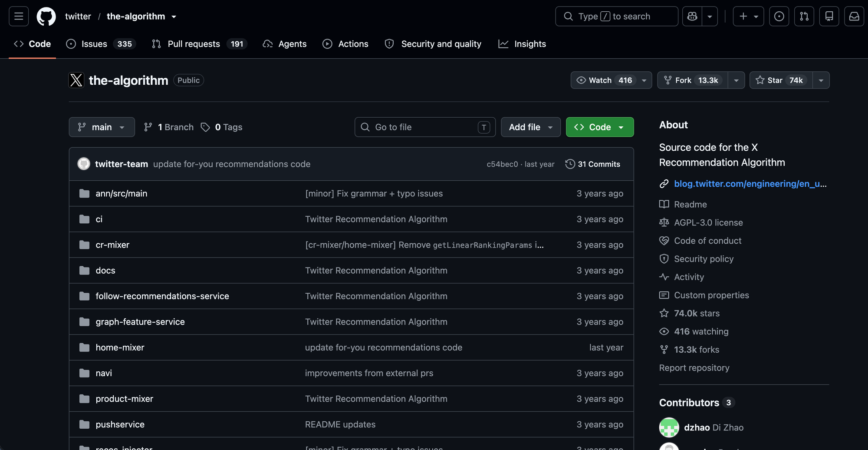Star the repository
Screen dimensions: 868x450
coord(781,80)
